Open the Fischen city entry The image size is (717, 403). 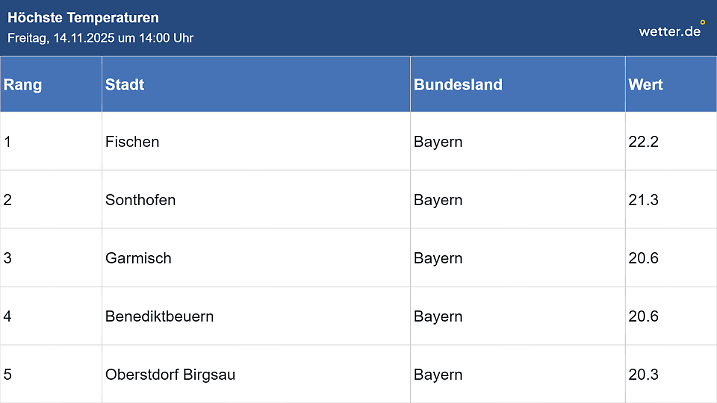point(132,142)
